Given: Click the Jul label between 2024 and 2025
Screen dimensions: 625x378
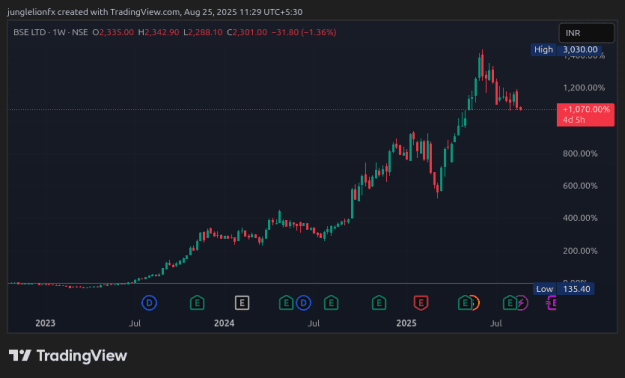Looking at the screenshot, I should coord(314,323).
